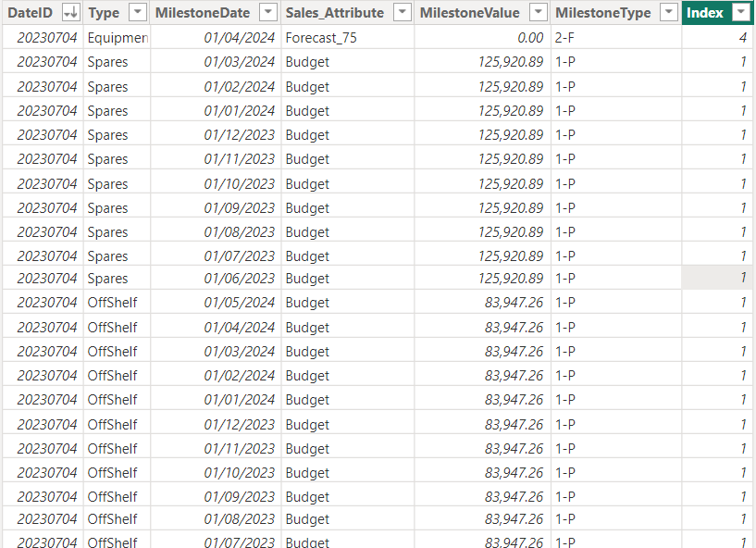Open the Sales_Attribute column filter dropdown

click(x=403, y=13)
